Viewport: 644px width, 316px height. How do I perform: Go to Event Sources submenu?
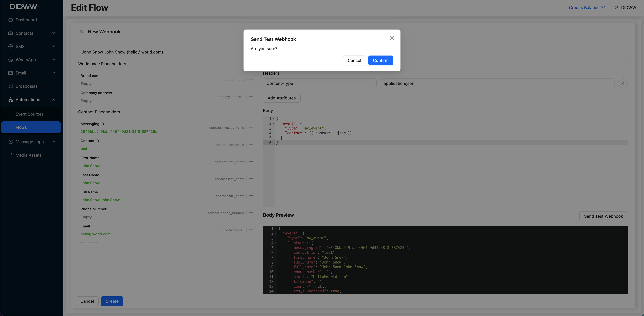tap(30, 114)
